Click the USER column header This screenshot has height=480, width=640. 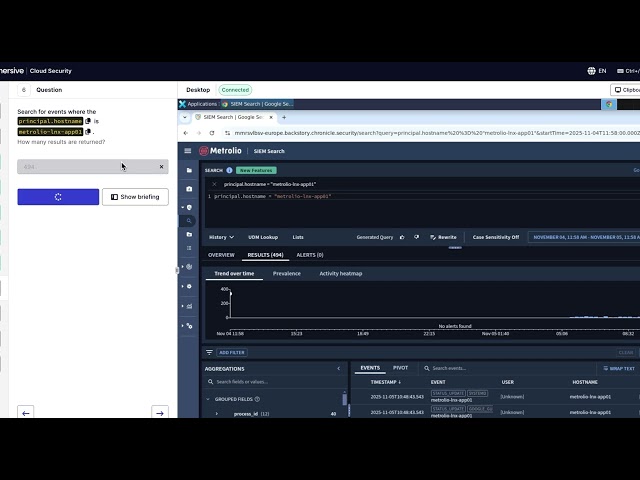508,382
